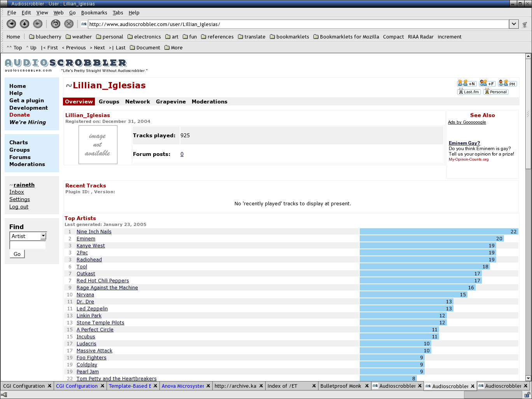The width and height of the screenshot is (532, 399).
Task: Switch to the Network profile tab
Action: [x=137, y=101]
